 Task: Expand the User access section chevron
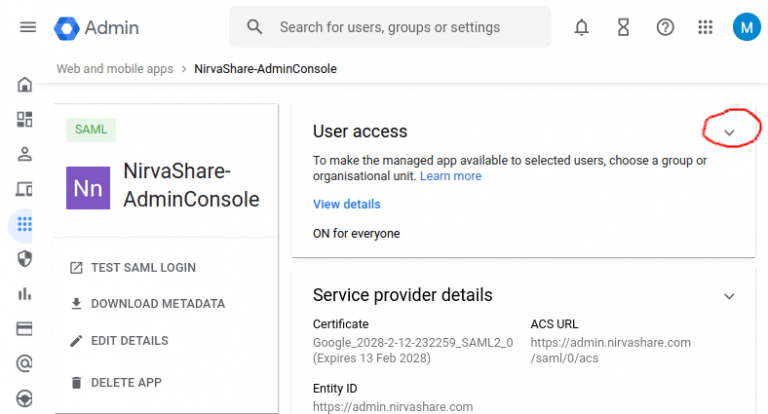[729, 133]
